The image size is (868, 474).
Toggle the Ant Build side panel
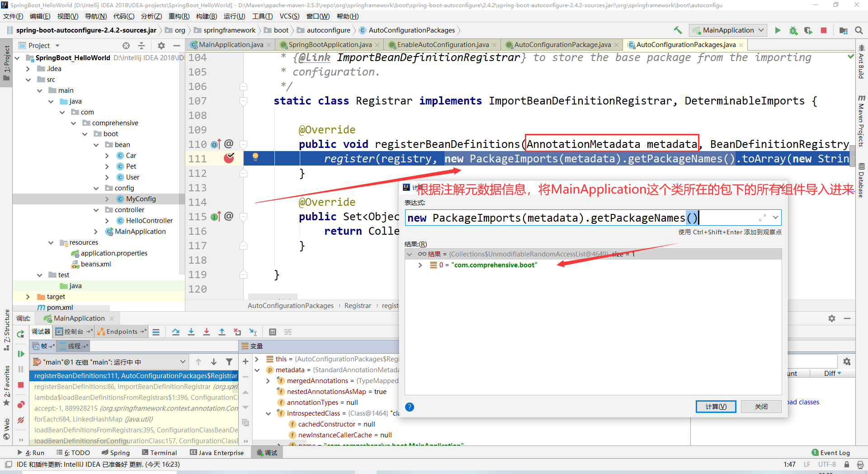pos(862,62)
